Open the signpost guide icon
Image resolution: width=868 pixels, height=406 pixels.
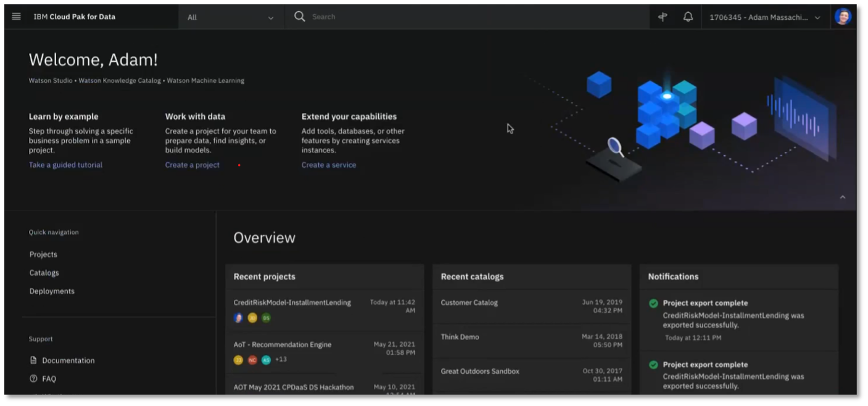[x=663, y=17]
